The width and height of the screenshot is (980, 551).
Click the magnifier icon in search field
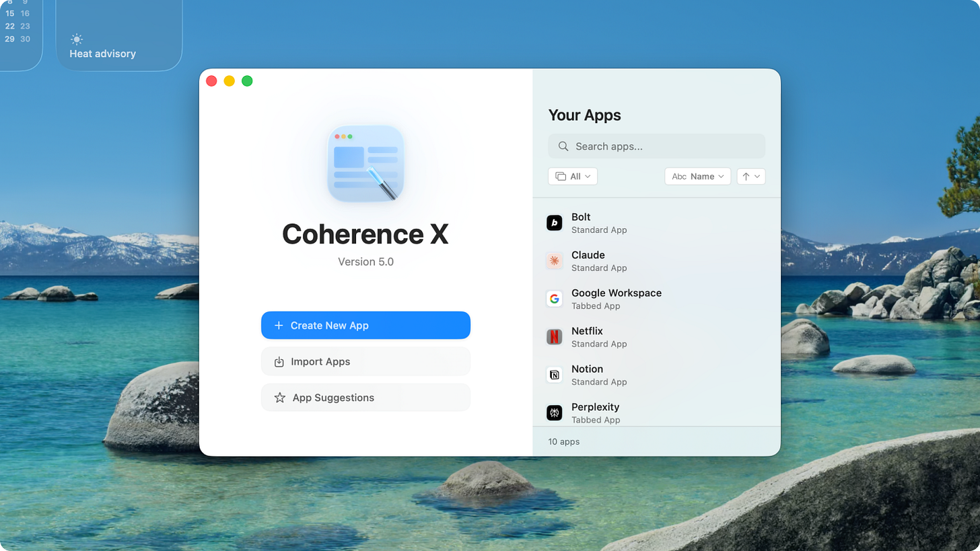[x=563, y=146]
